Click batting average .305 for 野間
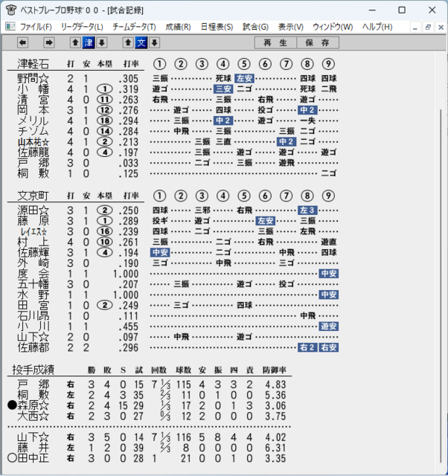This screenshot has height=476, width=448. click(129, 79)
